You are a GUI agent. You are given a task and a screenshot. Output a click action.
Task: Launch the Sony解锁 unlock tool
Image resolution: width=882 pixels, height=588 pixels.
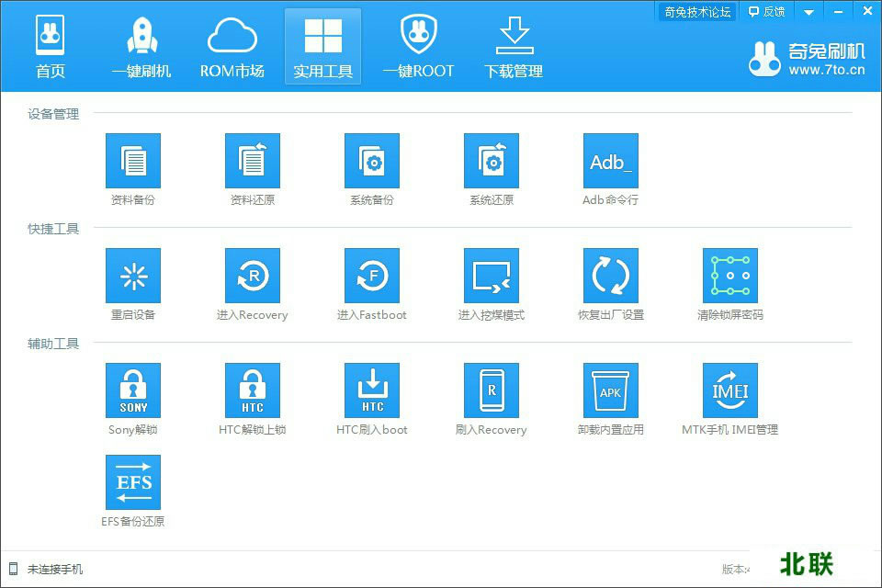pos(133,390)
